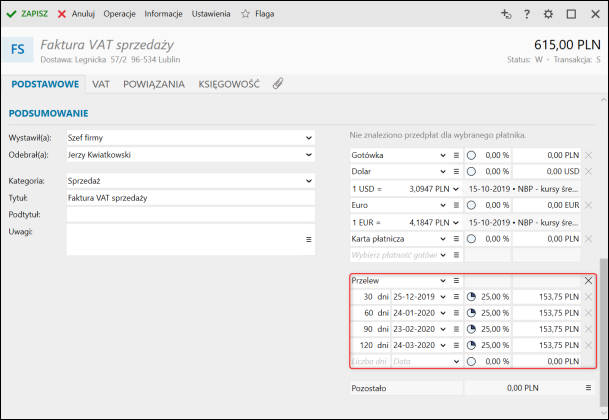
Task: Open menu icon for the 30 dni installment
Action: (x=456, y=297)
